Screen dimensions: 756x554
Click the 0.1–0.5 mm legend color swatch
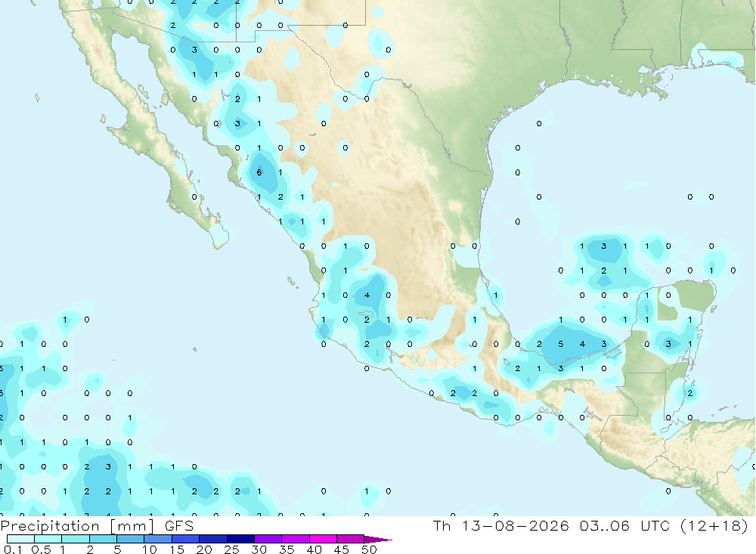(x=20, y=539)
